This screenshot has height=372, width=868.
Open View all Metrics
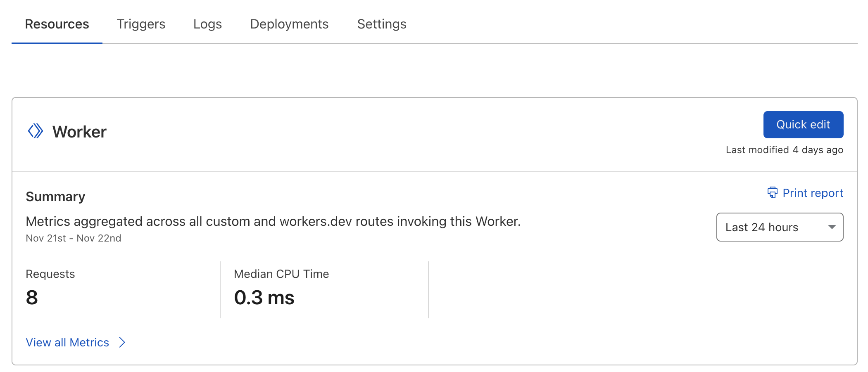(x=67, y=342)
